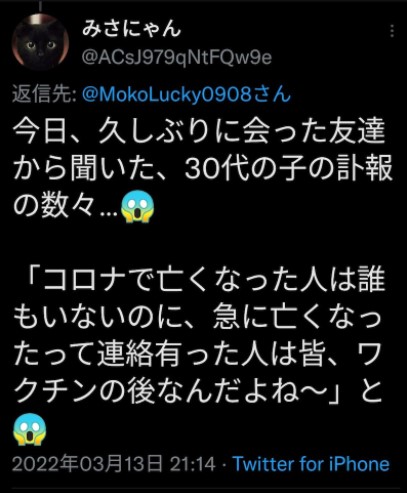Tap the line たって連絡有った人は皆、ワ
Screen dimensions: 407x493
coord(197,354)
